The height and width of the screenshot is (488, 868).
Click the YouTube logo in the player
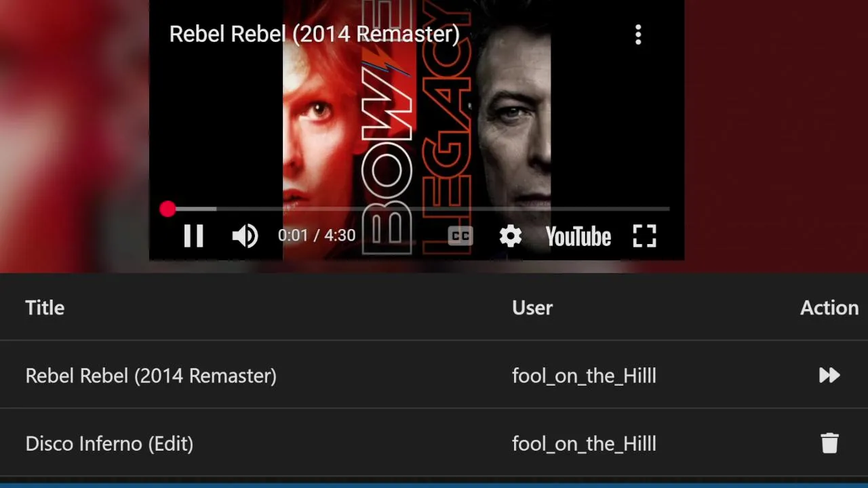click(578, 237)
